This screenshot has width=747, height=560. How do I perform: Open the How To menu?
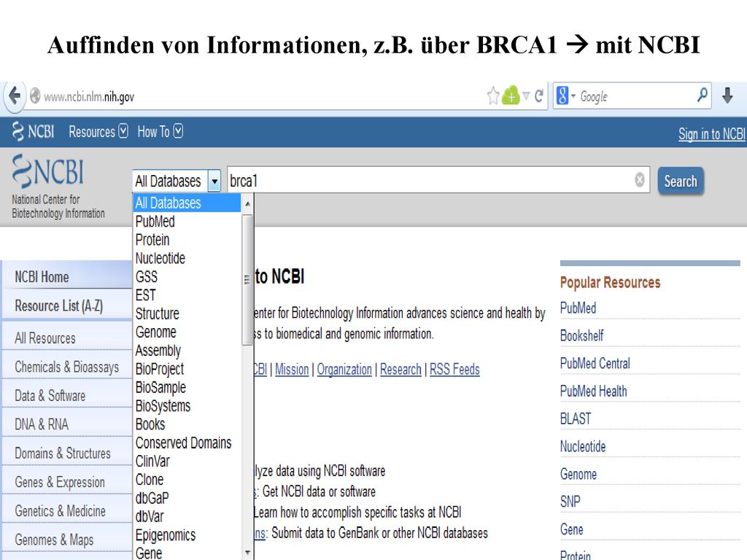[x=160, y=131]
